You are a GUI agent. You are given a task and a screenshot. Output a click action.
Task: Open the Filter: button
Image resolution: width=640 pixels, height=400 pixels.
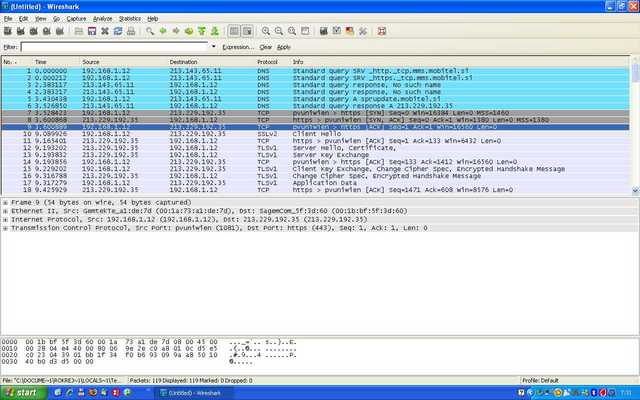(10, 47)
